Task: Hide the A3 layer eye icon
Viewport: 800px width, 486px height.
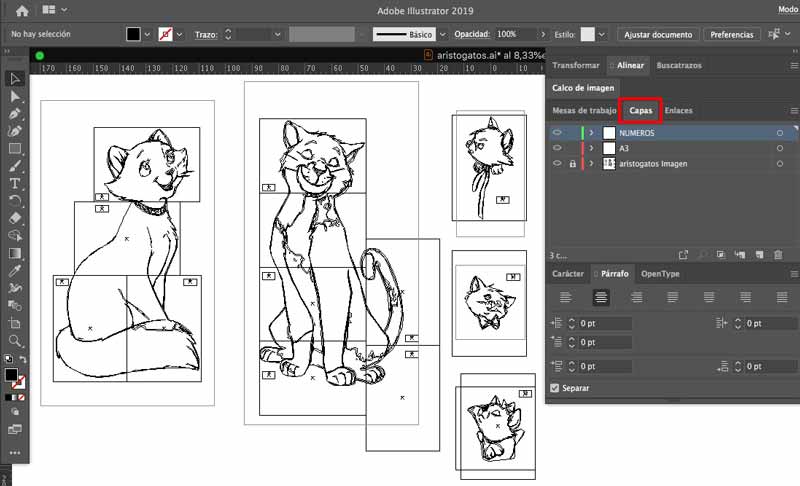Action: pyautogui.click(x=557, y=148)
